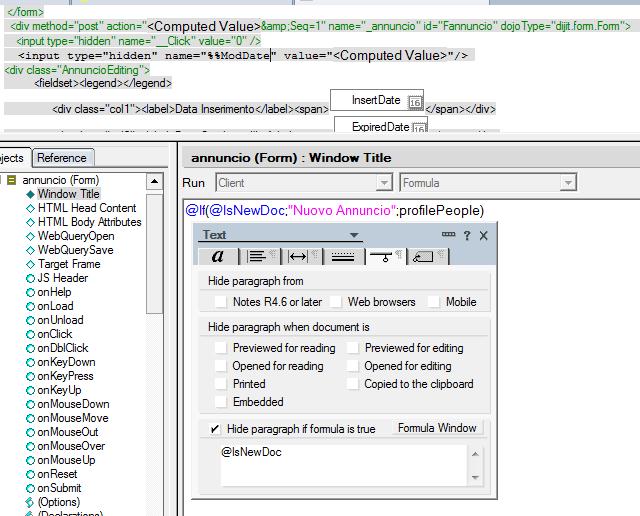Click the Formula Window button
This screenshot has height=516, width=640.
pos(437,428)
